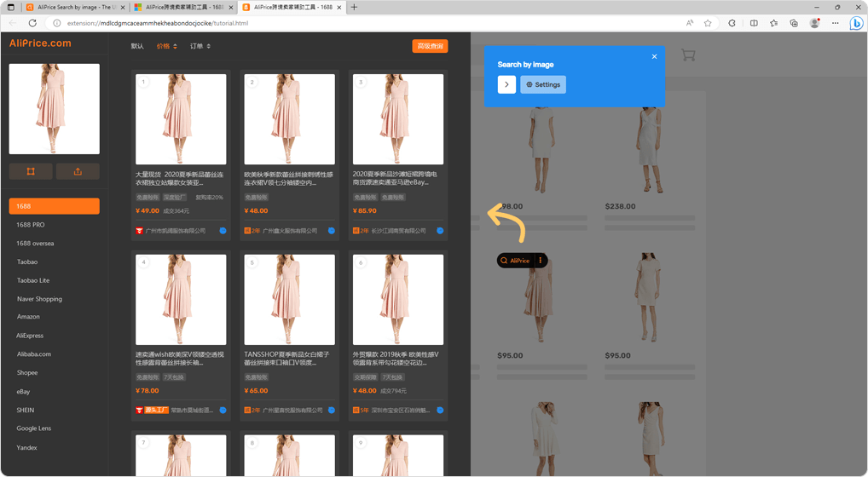Image resolution: width=868 pixels, height=477 pixels.
Task: Choose Google Lens from the sidebar
Action: point(34,428)
